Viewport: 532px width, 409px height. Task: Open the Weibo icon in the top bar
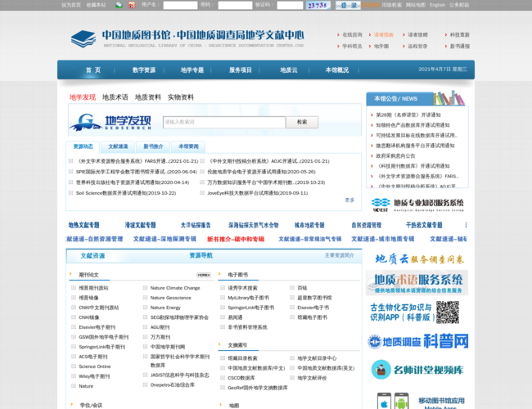point(132,5)
